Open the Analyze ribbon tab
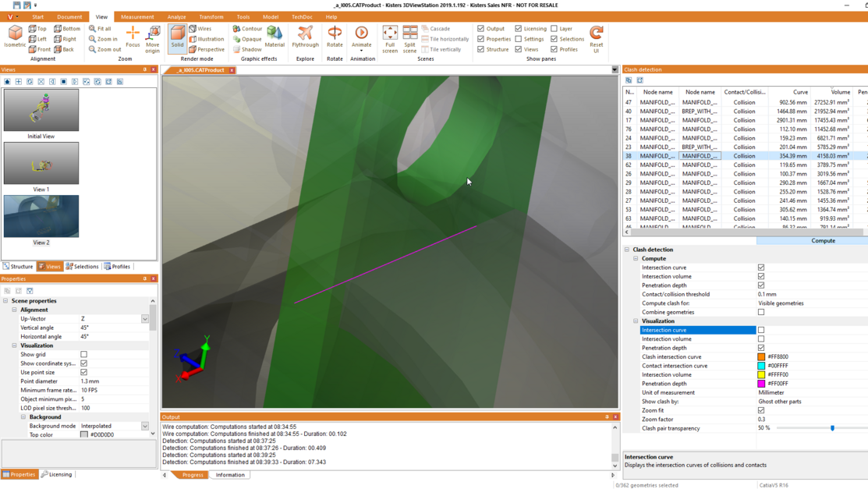This screenshot has height=489, width=868. [x=176, y=16]
